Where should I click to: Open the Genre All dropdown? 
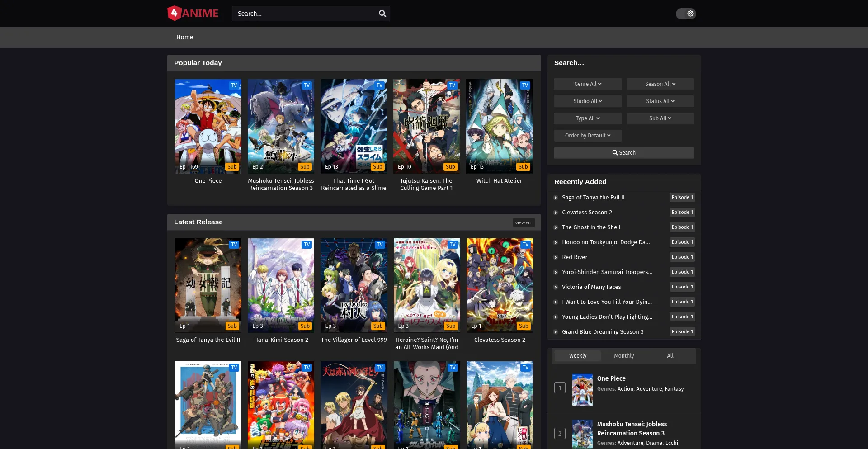(x=588, y=84)
